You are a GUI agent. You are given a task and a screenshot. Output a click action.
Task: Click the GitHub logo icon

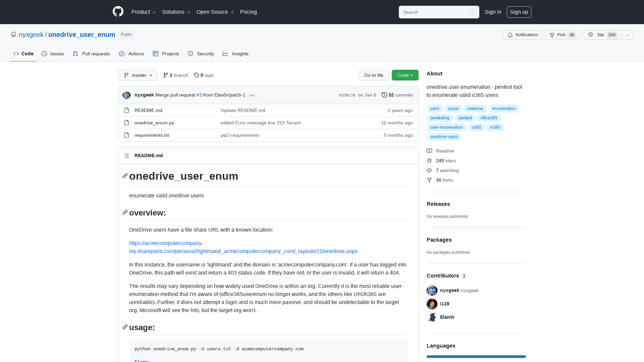coord(118,12)
